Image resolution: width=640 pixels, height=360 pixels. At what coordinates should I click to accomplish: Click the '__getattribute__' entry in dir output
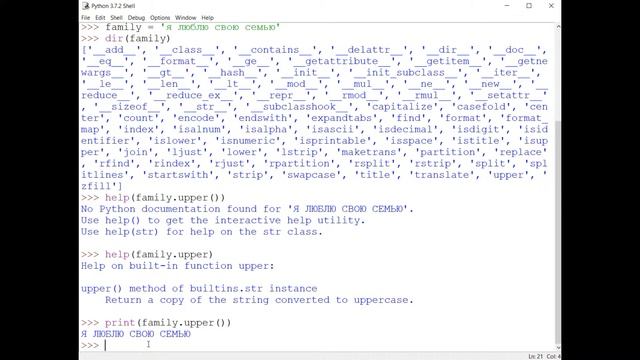[x=342, y=61]
